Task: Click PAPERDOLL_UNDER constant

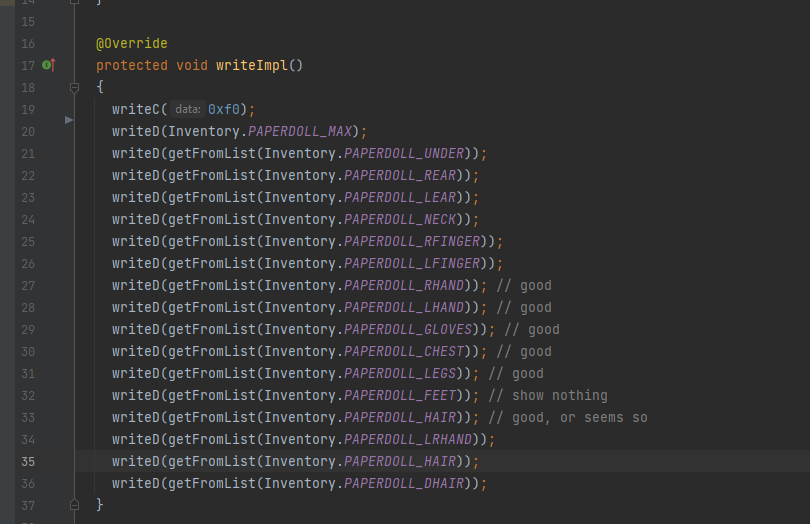Action: pyautogui.click(x=404, y=153)
